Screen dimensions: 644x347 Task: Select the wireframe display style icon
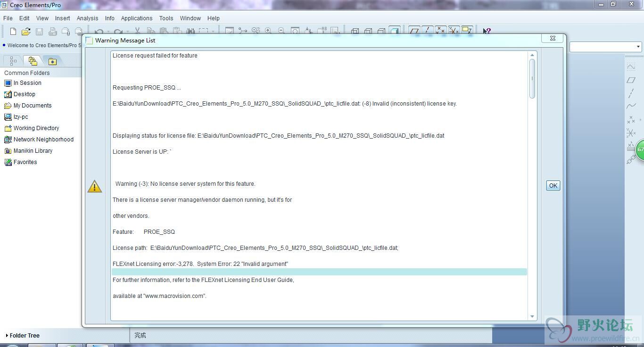point(355,31)
